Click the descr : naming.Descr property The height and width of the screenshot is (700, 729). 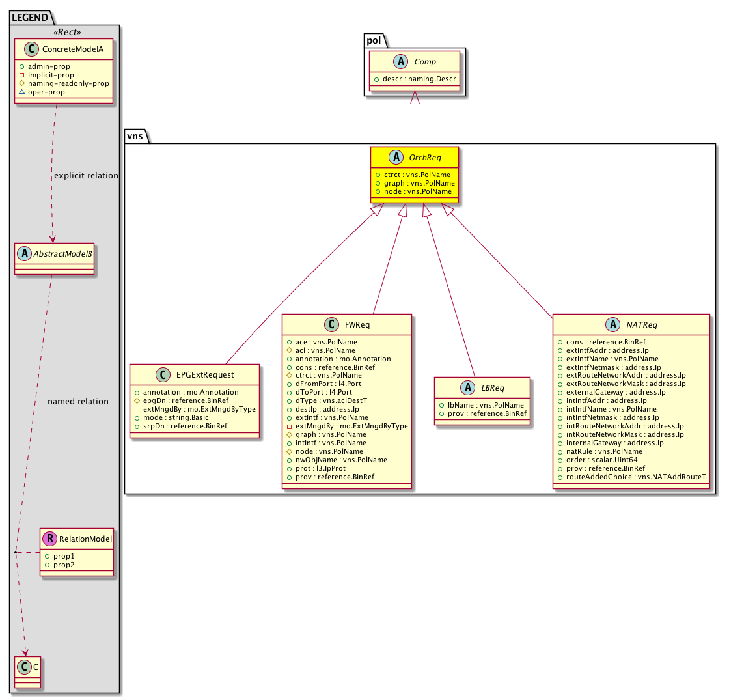point(414,79)
